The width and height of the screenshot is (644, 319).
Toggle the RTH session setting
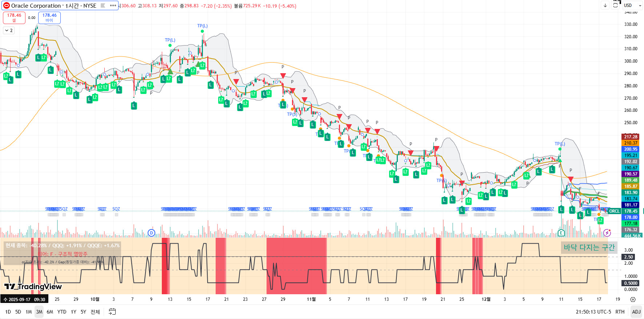coord(620,312)
